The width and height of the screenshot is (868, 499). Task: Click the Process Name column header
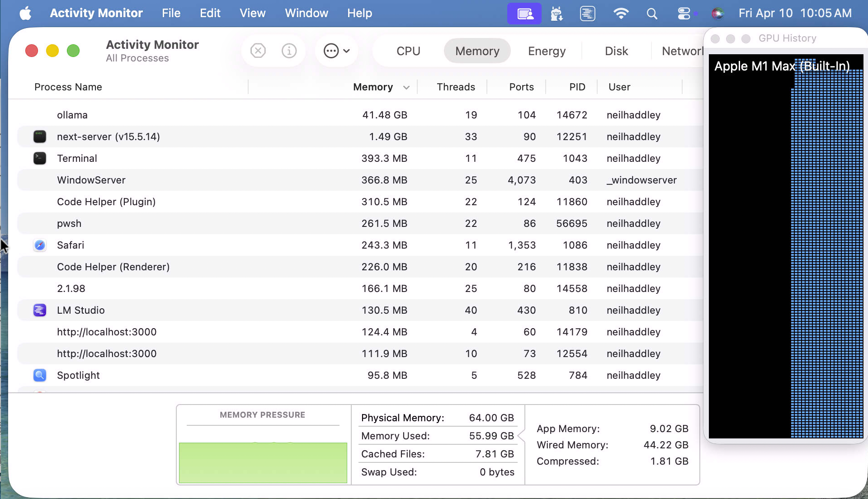click(68, 87)
